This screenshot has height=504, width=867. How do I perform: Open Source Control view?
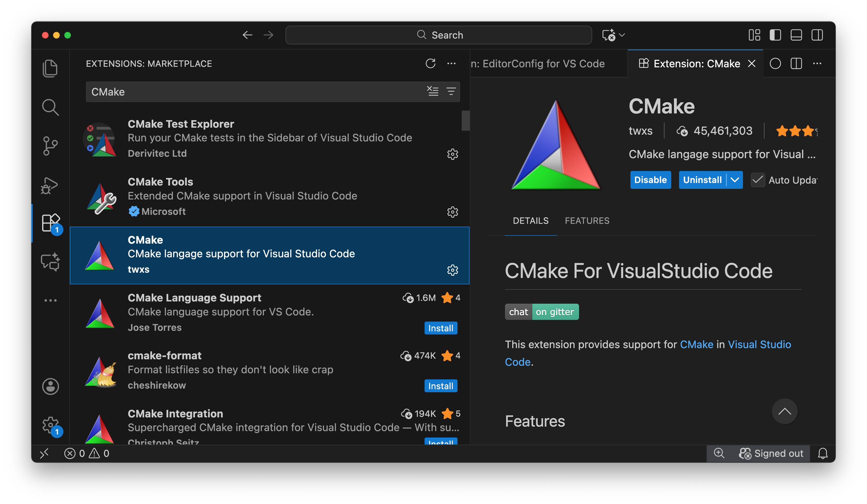(x=50, y=146)
